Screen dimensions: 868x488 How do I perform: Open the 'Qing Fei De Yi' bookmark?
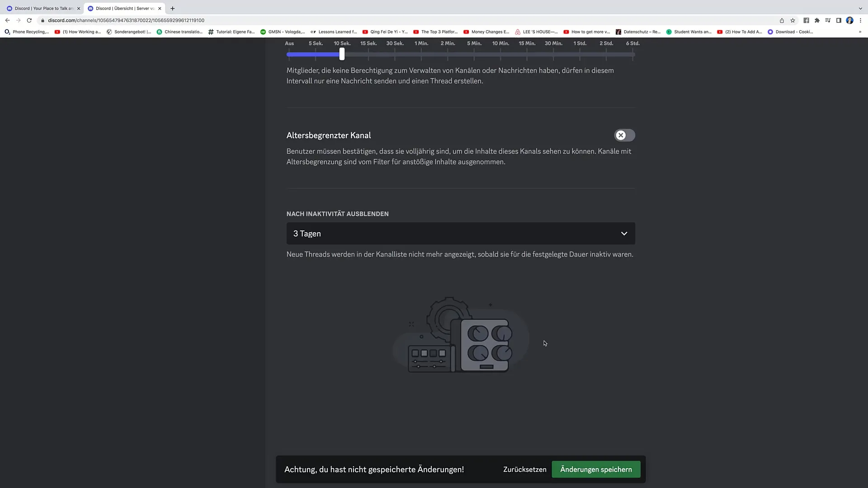coord(385,32)
